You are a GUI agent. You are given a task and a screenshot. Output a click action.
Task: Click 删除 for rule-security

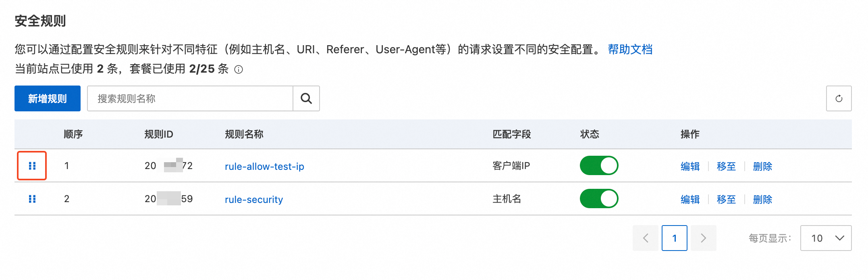point(762,199)
